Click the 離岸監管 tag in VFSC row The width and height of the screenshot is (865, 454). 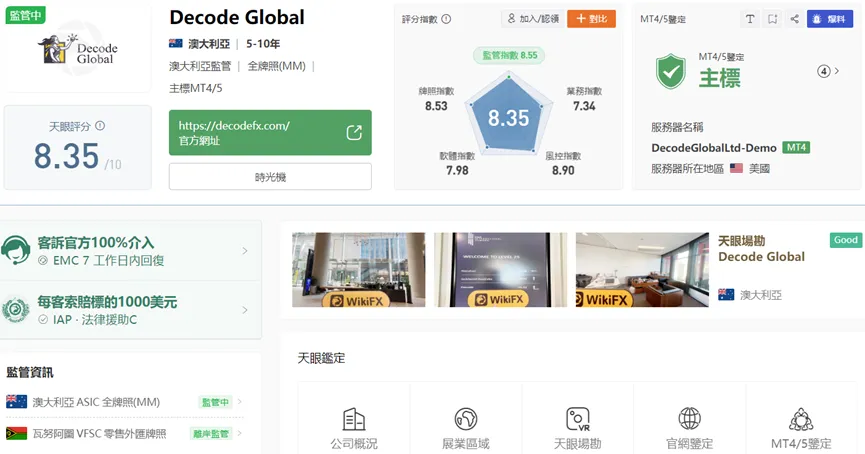210,434
